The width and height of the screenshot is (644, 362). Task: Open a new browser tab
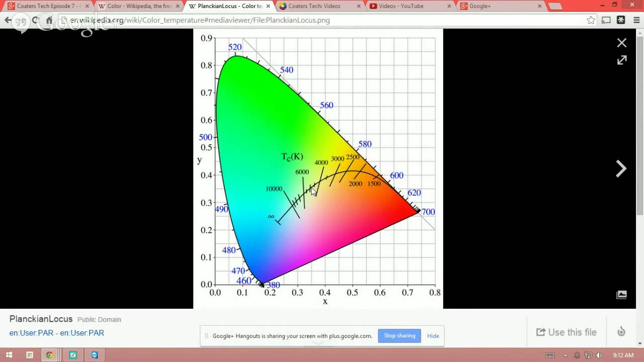554,7
